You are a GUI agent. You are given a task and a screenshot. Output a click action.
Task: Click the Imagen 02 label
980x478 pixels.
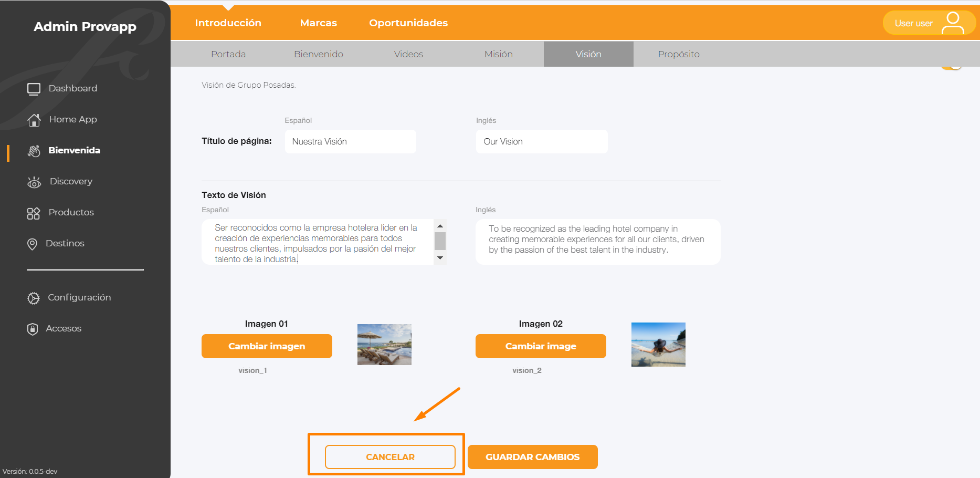(x=541, y=324)
